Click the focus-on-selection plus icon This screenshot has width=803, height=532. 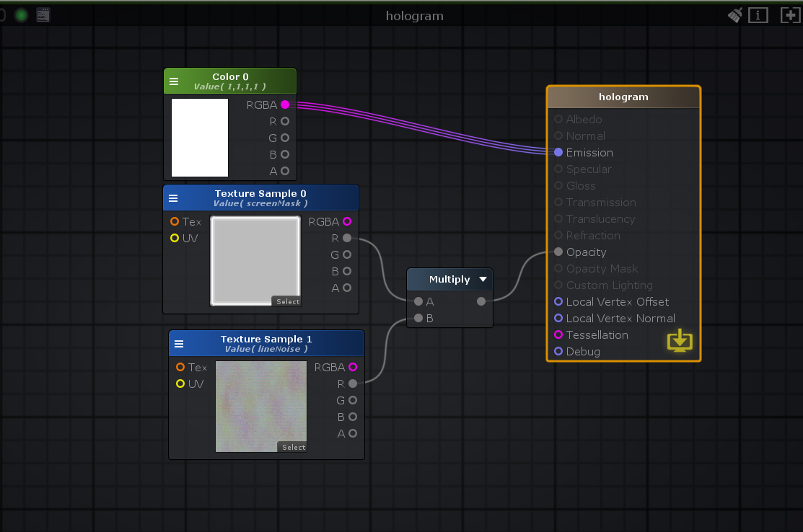(x=790, y=15)
